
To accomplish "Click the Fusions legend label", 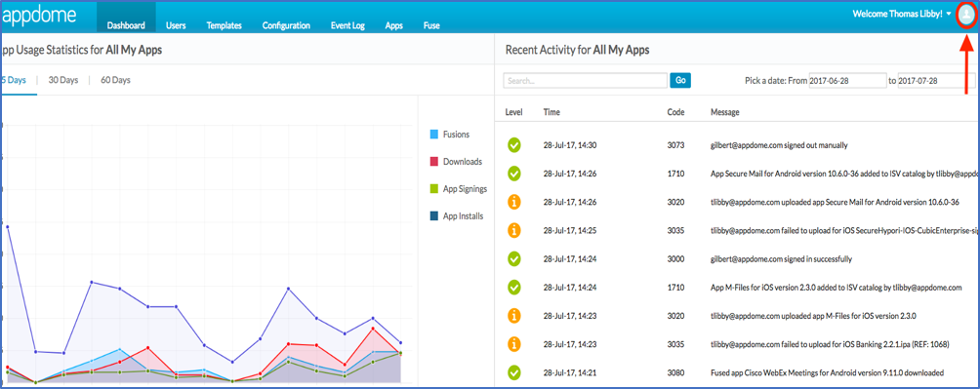I will pos(456,135).
